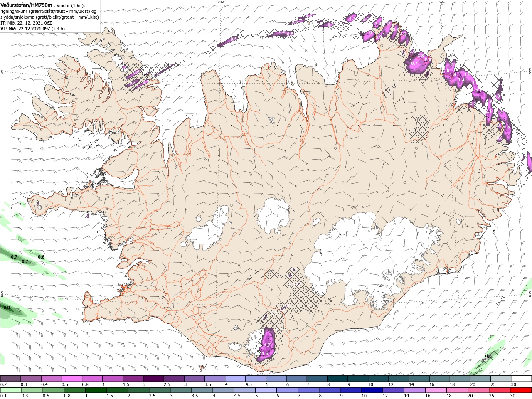
Task: Click the 'slydda/snjókoma' description line
Action: [x=49, y=17]
